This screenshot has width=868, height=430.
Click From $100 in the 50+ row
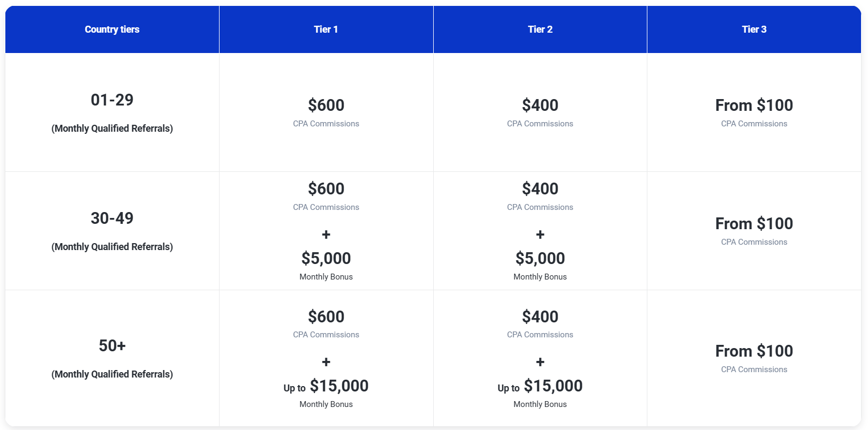pyautogui.click(x=754, y=351)
